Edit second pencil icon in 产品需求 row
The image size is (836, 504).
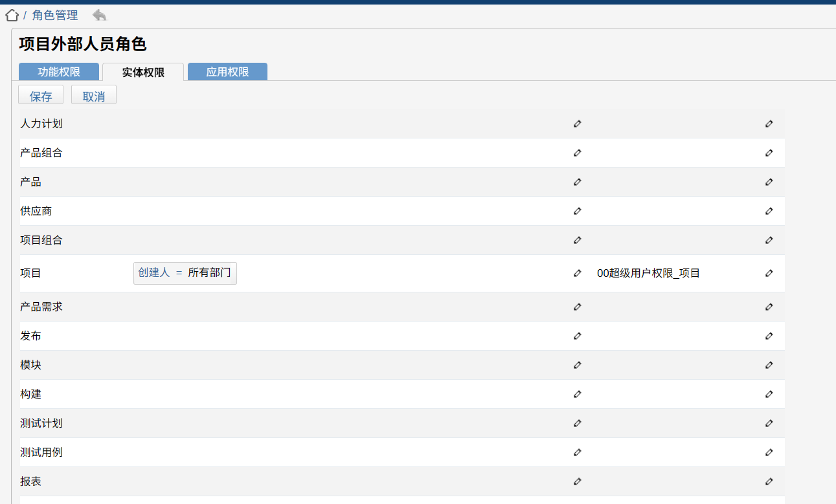coord(769,307)
